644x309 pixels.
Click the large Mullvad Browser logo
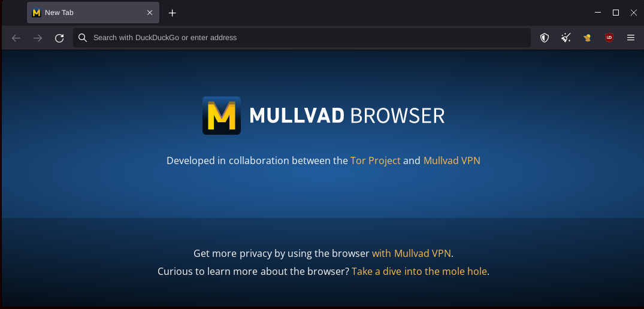pos(222,116)
